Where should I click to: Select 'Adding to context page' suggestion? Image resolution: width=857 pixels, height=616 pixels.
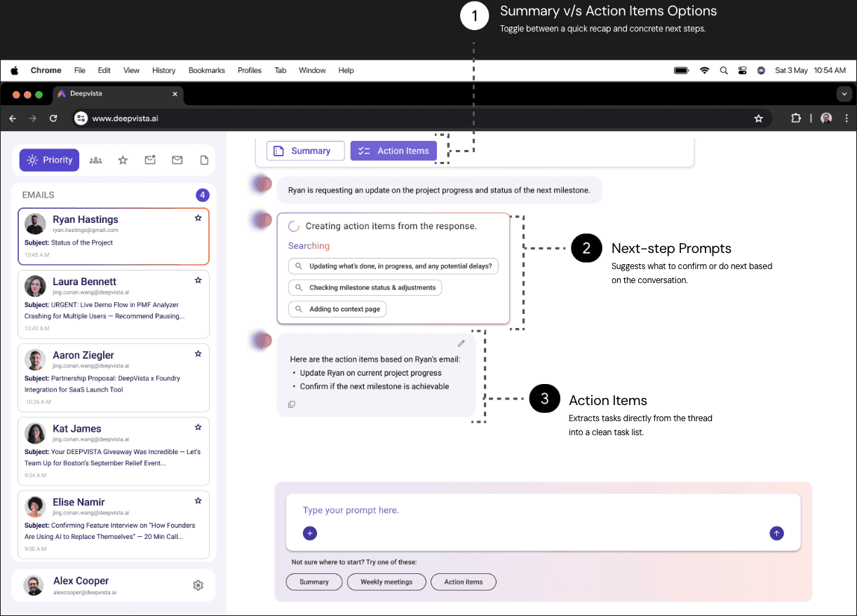[337, 309]
